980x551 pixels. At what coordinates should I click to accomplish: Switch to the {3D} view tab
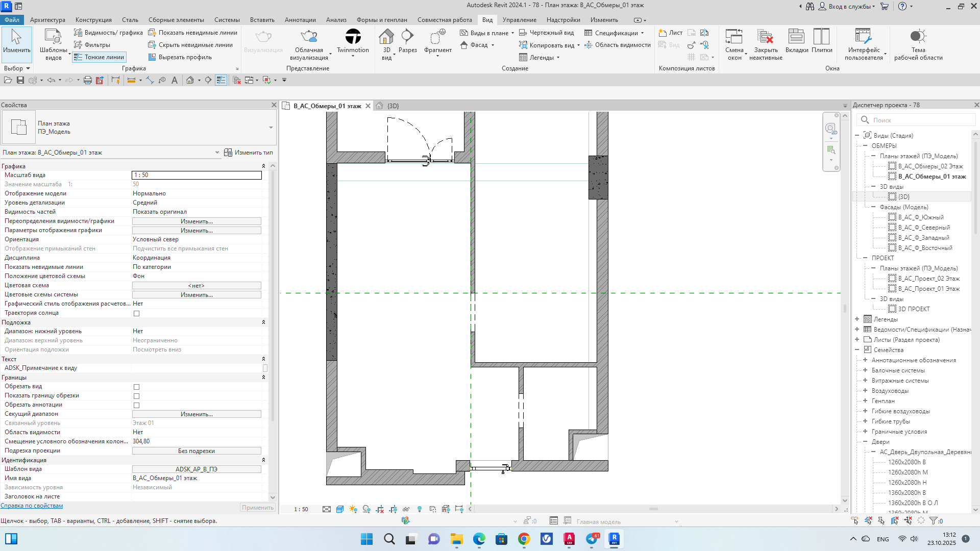(393, 106)
